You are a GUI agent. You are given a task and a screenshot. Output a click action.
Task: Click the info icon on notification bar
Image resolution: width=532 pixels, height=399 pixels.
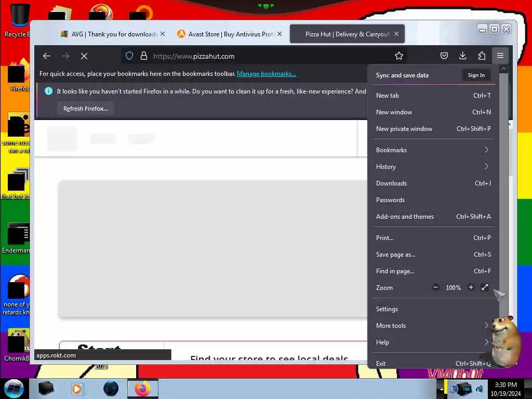pos(48,91)
